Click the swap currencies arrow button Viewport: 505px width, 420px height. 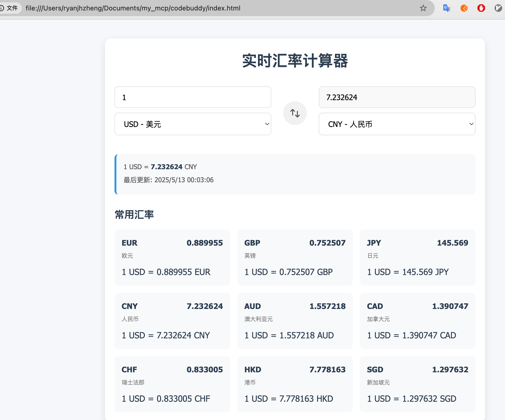tap(295, 113)
